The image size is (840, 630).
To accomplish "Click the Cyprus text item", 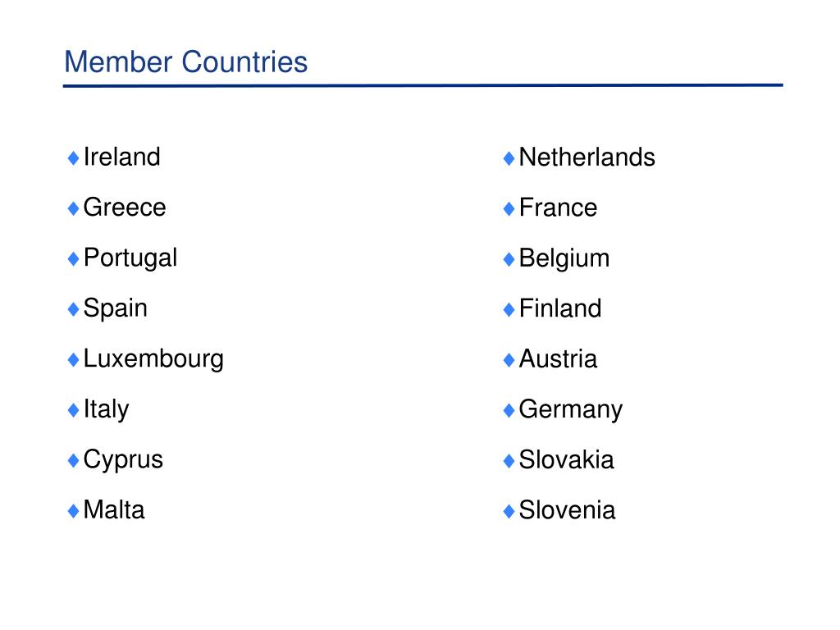I will coord(123,460).
